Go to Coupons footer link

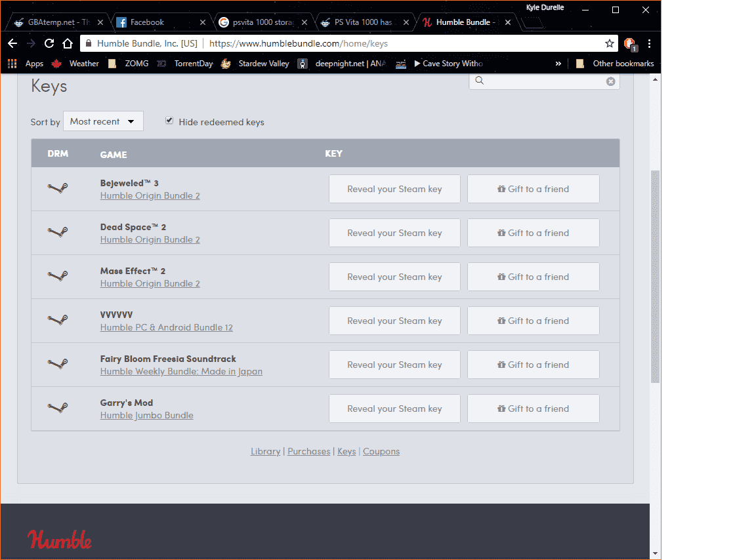[381, 451]
